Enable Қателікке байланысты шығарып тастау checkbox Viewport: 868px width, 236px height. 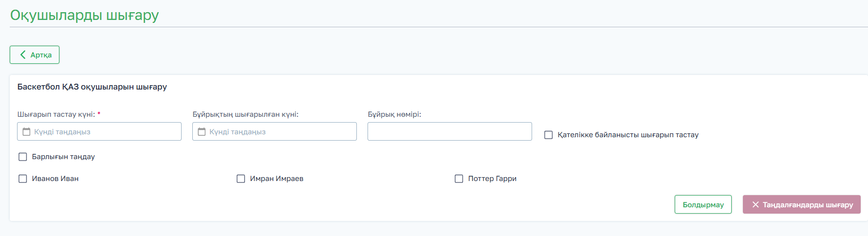(549, 135)
